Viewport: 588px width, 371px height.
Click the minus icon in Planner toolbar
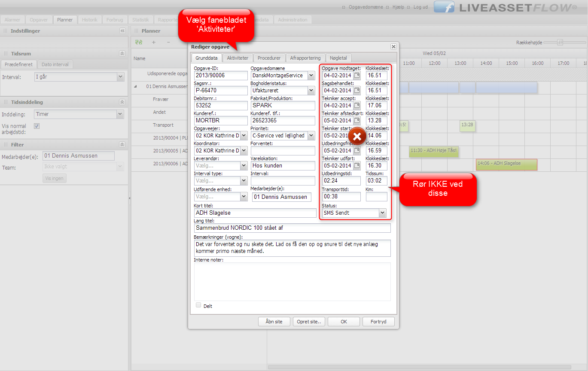168,42
